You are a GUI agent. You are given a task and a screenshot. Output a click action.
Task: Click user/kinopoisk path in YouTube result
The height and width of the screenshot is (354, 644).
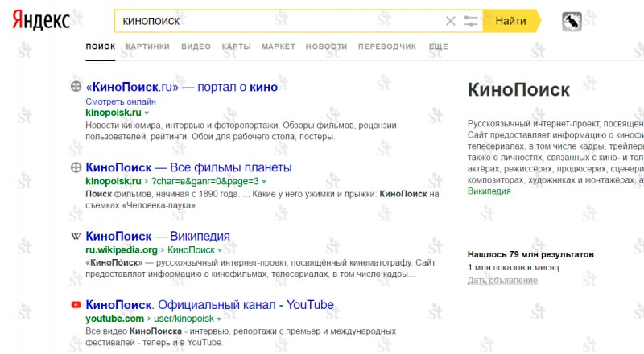click(x=184, y=319)
